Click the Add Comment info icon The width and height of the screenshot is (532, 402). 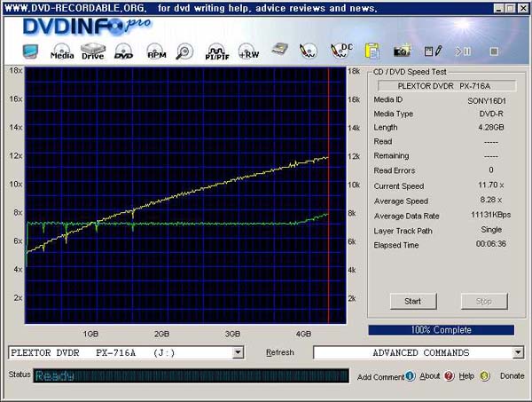click(x=410, y=376)
